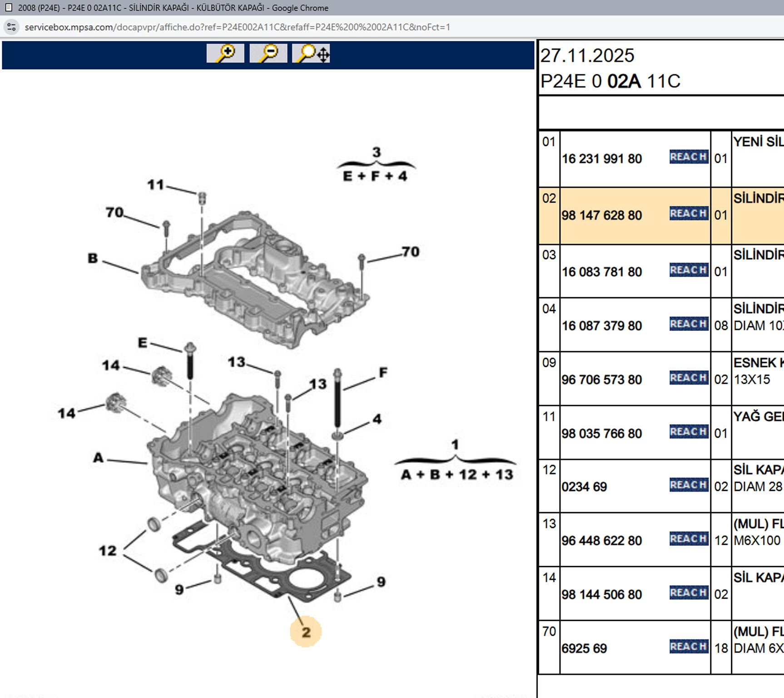Click the page URL in address bar
Screen dimensions: 784x698
tap(237, 27)
